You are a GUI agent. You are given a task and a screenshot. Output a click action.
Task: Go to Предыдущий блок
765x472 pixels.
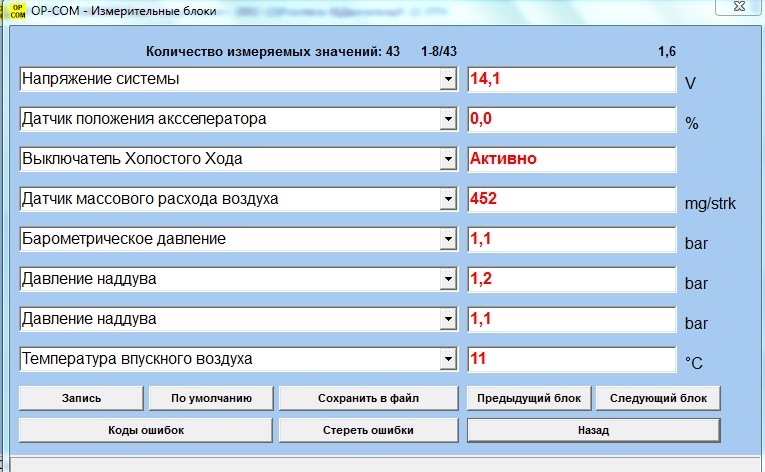529,398
